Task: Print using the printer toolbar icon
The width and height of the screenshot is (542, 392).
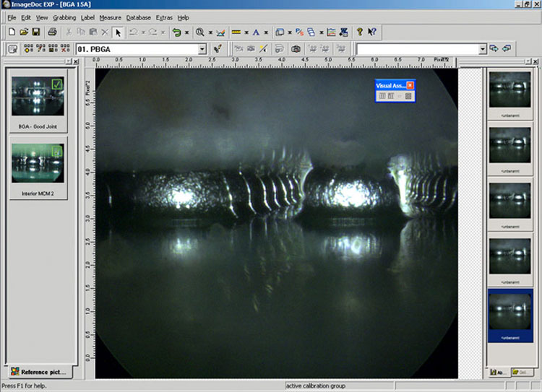Action: pyautogui.click(x=52, y=32)
